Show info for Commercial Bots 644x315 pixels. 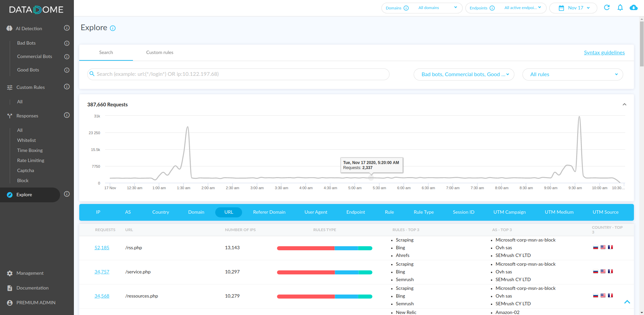tap(67, 57)
